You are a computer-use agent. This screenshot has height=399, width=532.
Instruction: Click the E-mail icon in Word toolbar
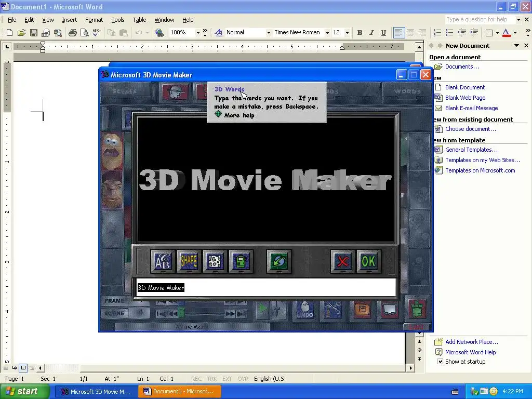(x=46, y=33)
